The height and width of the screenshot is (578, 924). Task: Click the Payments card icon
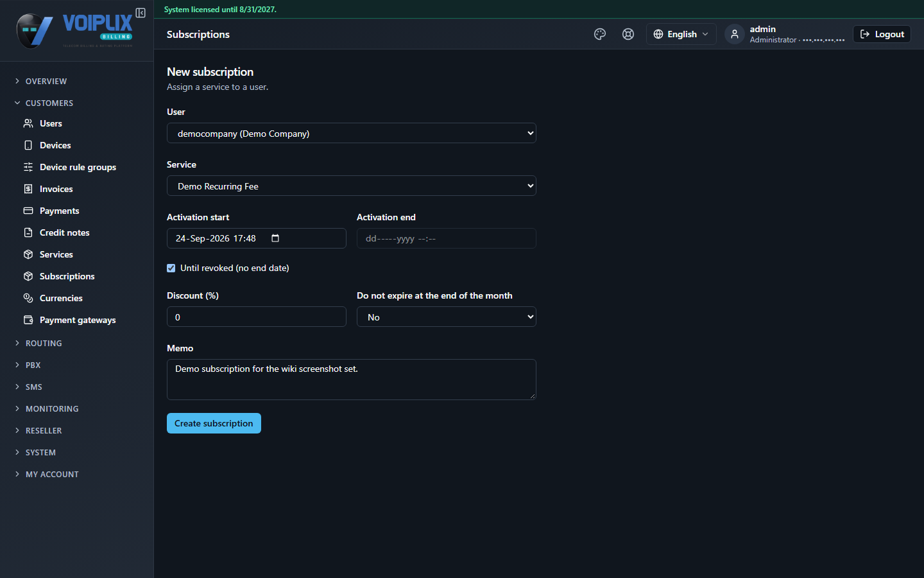tap(28, 211)
